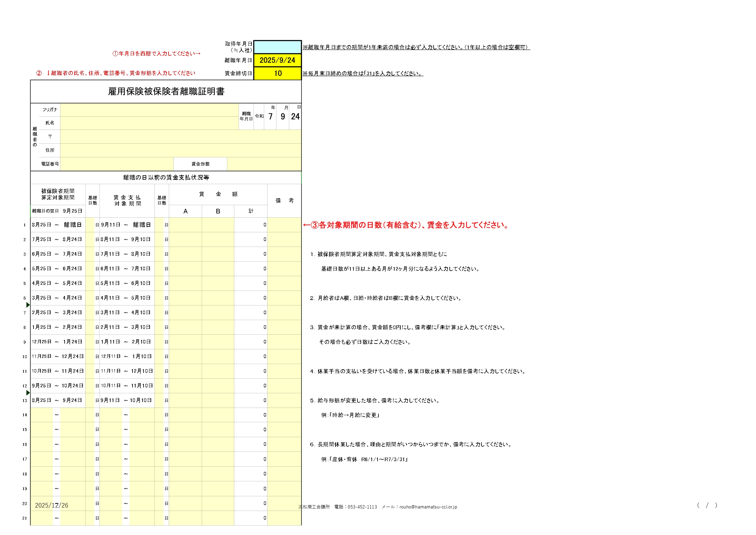Click the dark triangle marker near row 13
This screenshot has height=535, width=756.
coord(28,393)
